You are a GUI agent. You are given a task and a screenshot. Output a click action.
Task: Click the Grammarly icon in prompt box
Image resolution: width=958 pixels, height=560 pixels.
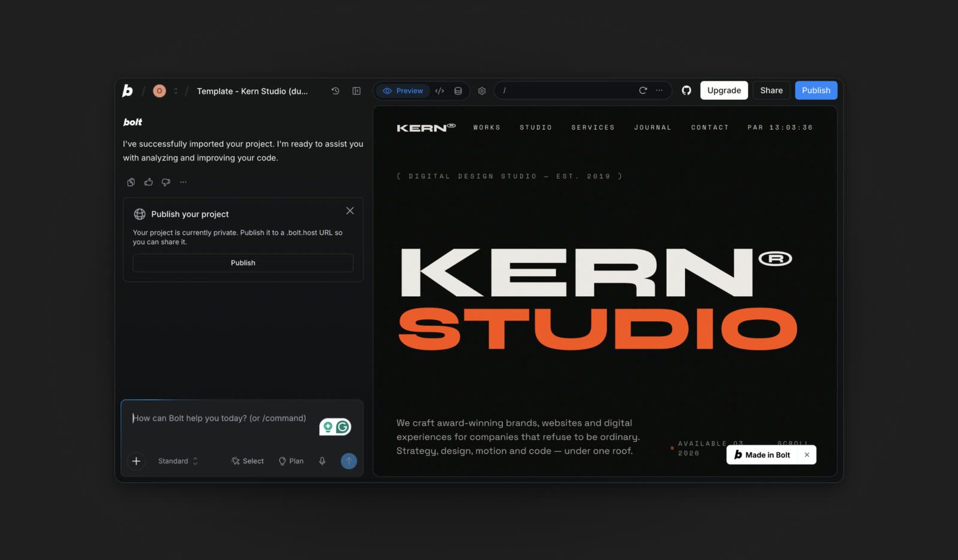point(343,427)
